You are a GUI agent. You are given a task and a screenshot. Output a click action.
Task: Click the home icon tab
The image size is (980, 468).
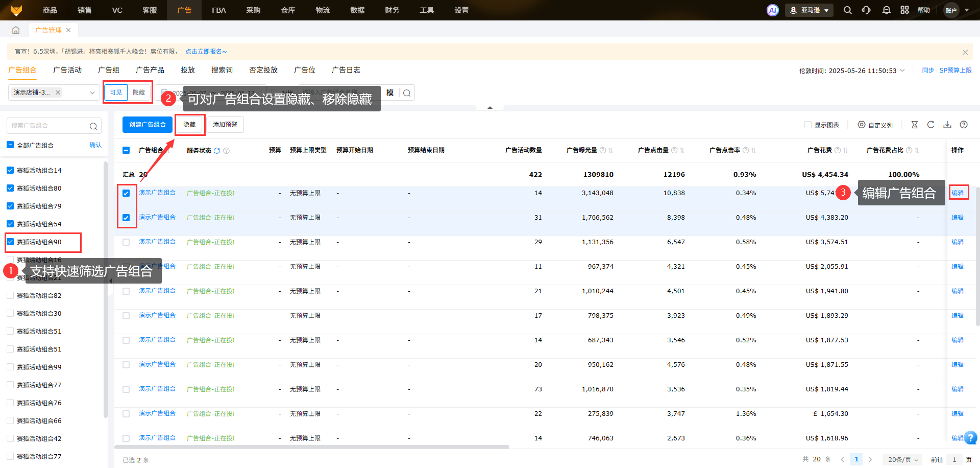16,30
